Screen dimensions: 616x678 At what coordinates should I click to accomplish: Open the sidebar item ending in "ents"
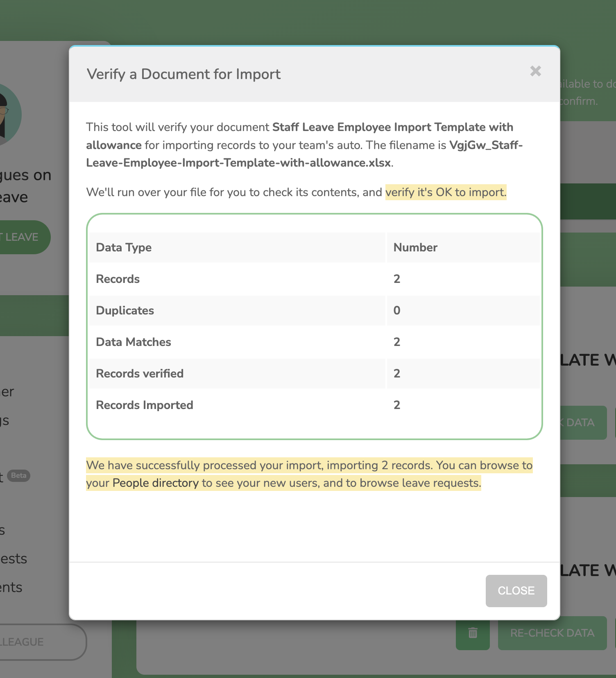coord(11,587)
